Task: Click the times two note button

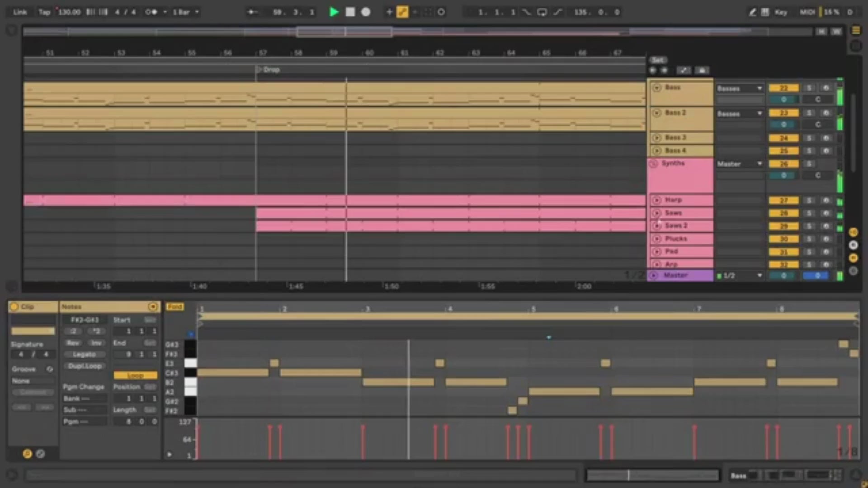Action: click(x=96, y=331)
